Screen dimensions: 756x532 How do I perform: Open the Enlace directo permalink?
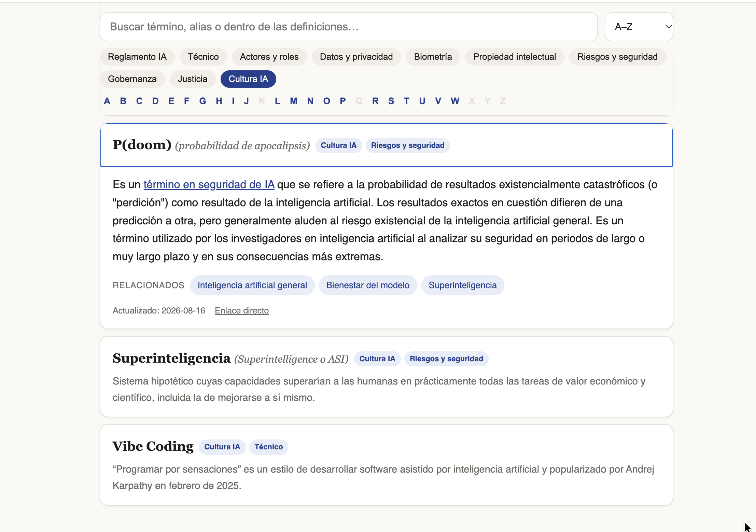coord(242,310)
